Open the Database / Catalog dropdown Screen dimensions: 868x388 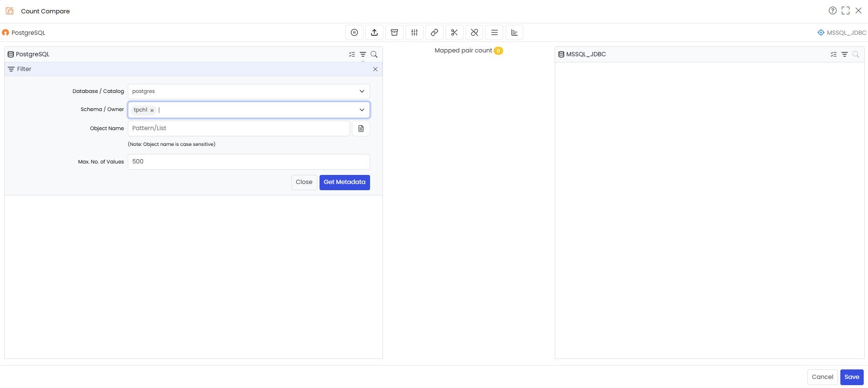coord(249,92)
